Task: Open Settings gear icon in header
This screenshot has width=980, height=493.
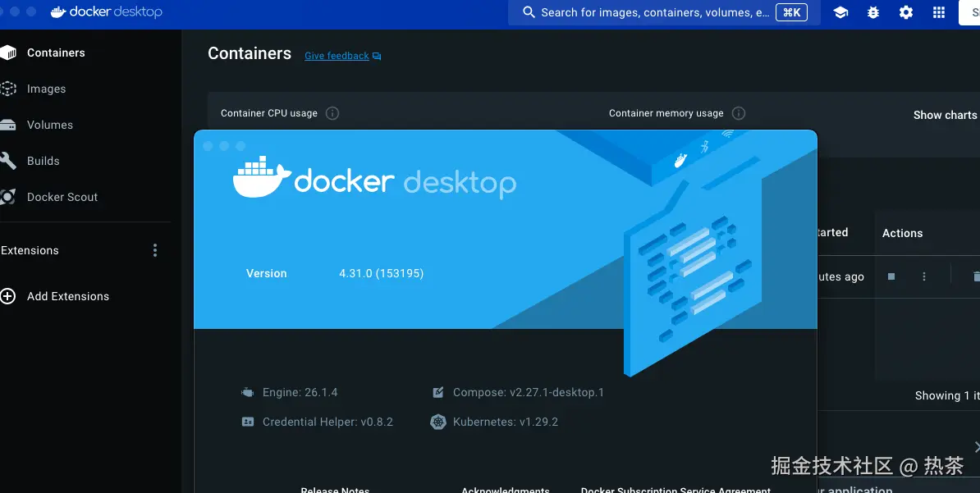Action: click(905, 12)
